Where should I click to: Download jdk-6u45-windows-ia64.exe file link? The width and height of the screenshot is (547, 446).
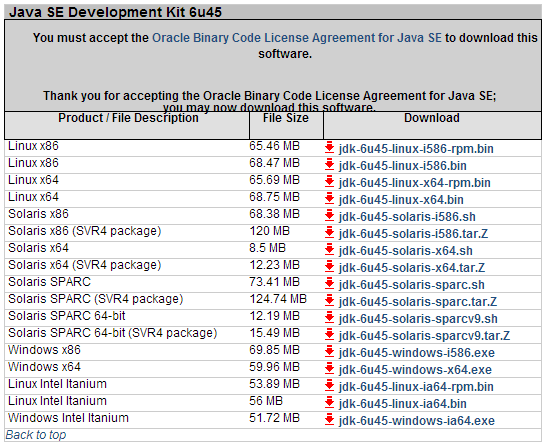pyautogui.click(x=417, y=421)
